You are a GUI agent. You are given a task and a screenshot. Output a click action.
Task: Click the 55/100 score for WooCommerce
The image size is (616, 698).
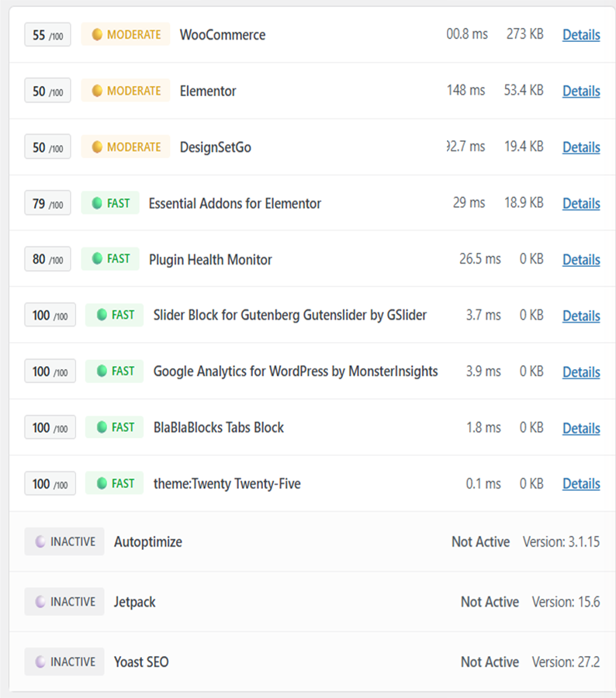(47, 35)
